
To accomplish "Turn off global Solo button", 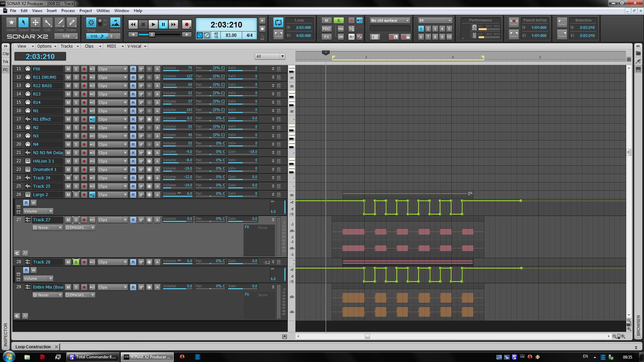I will (x=338, y=20).
